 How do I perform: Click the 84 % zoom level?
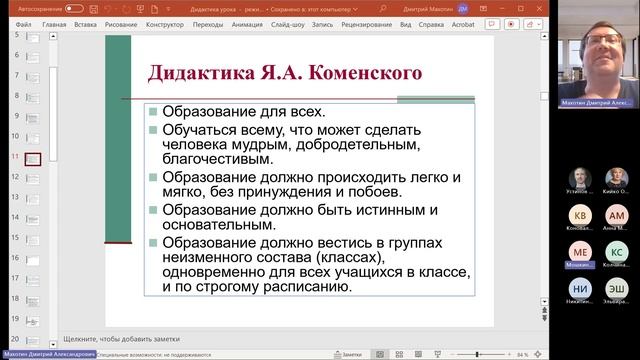[x=522, y=355]
